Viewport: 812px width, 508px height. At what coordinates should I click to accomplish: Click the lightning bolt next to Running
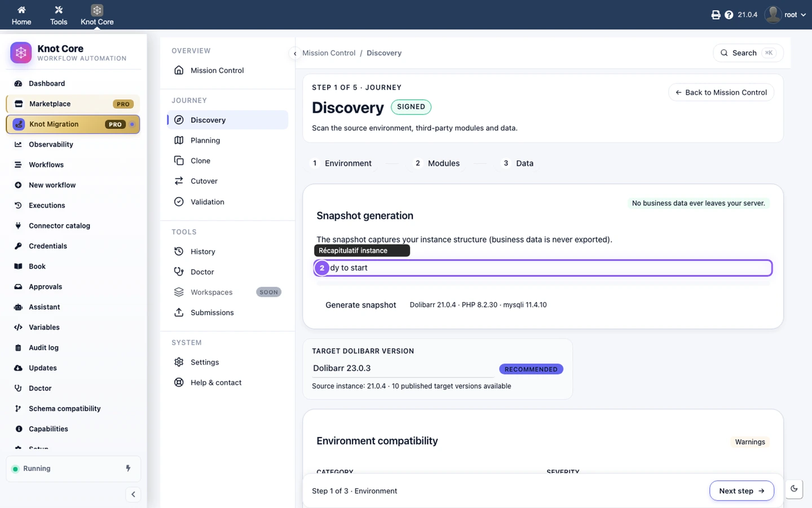[x=128, y=468]
